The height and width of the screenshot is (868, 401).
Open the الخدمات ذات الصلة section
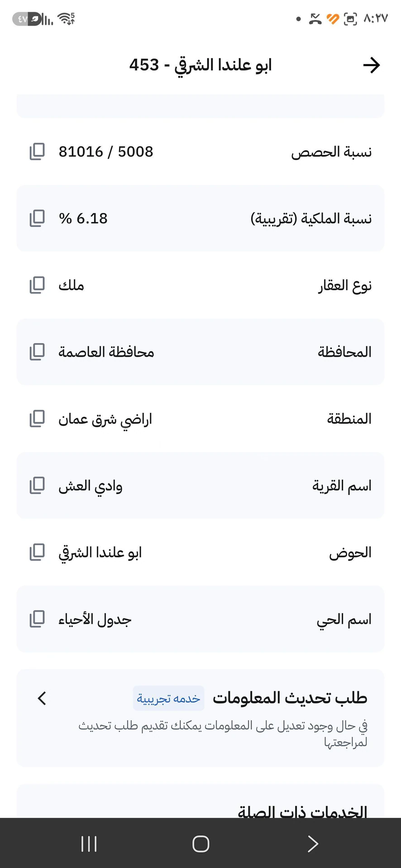point(302,812)
